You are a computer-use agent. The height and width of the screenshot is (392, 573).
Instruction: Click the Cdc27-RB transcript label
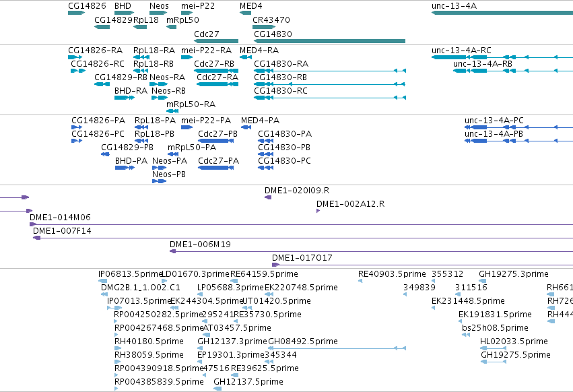tap(214, 63)
